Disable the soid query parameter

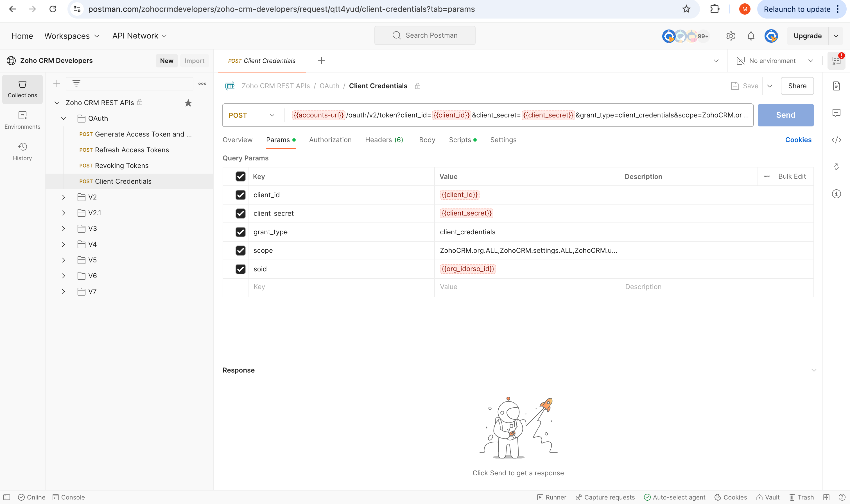241,269
